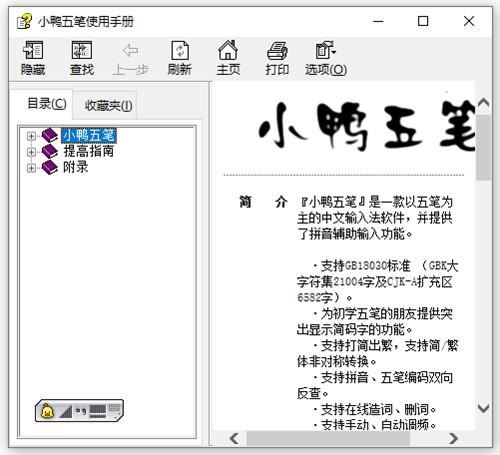Image resolution: width=500 pixels, height=455 pixels.
Task: Click the horizontal scrollbar right arrow
Action: tap(453, 438)
